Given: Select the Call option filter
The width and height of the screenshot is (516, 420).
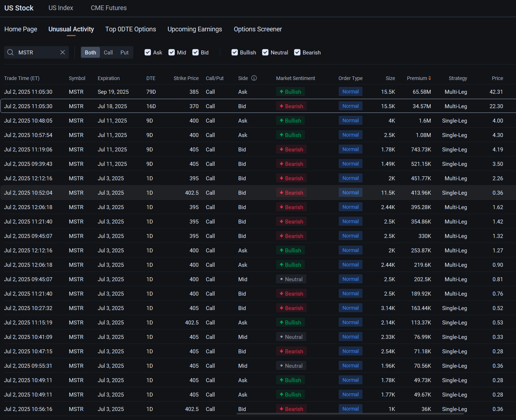Looking at the screenshot, I should point(108,52).
